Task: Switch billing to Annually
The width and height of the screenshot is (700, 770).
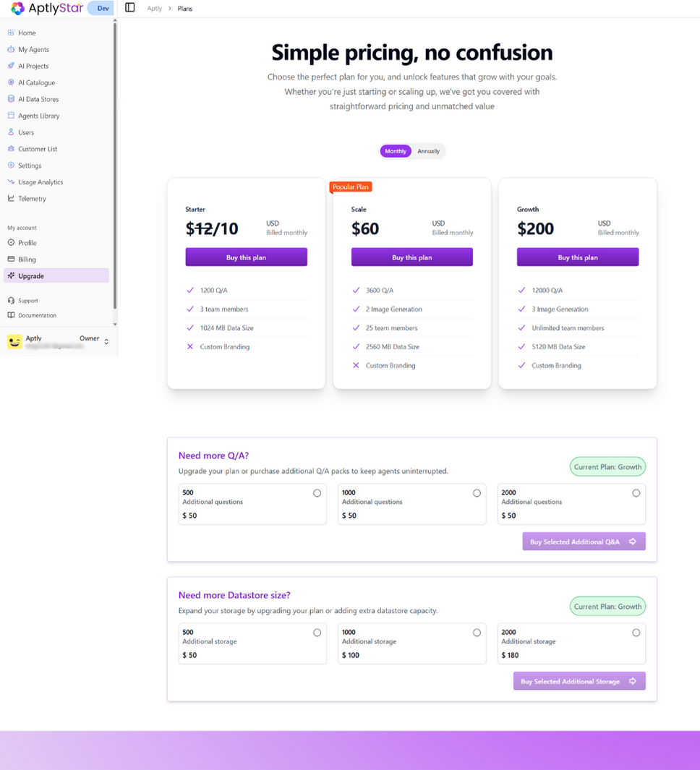Action: pyautogui.click(x=428, y=151)
